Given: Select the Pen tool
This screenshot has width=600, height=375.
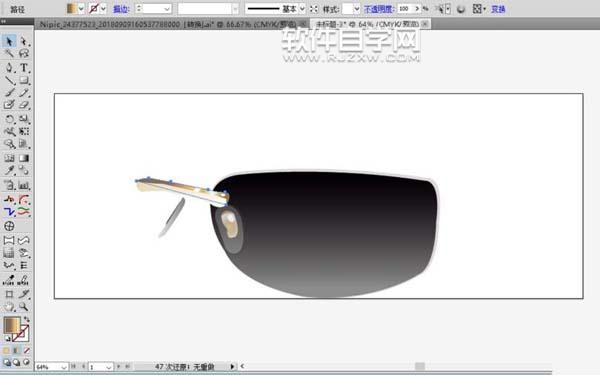Looking at the screenshot, I should click(9, 68).
